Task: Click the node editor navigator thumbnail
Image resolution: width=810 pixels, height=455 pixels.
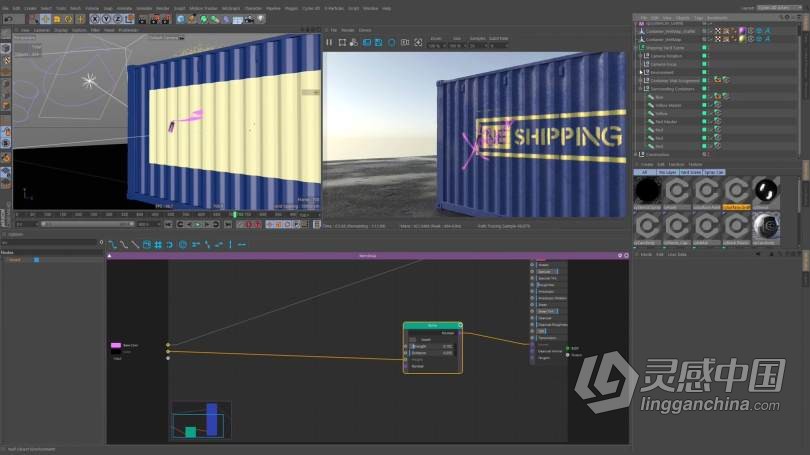Action: coord(201,420)
